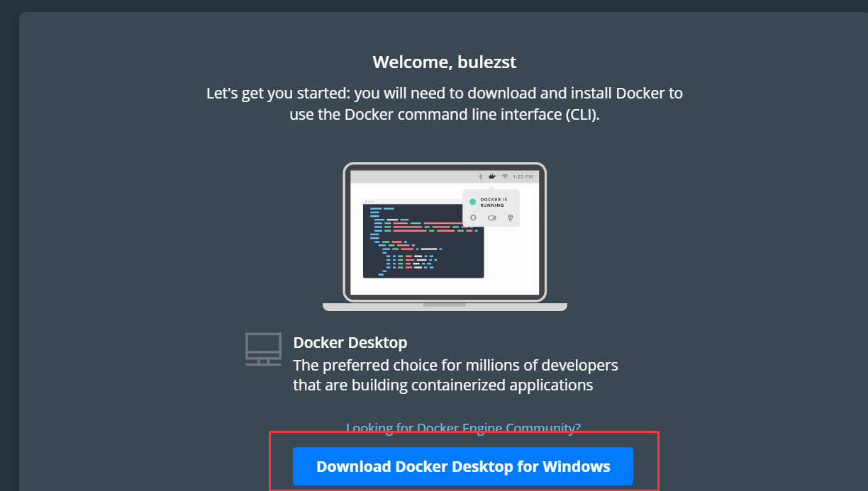Click the Docker Desktop monitor icon
This screenshot has width=868, height=491.
click(x=264, y=349)
